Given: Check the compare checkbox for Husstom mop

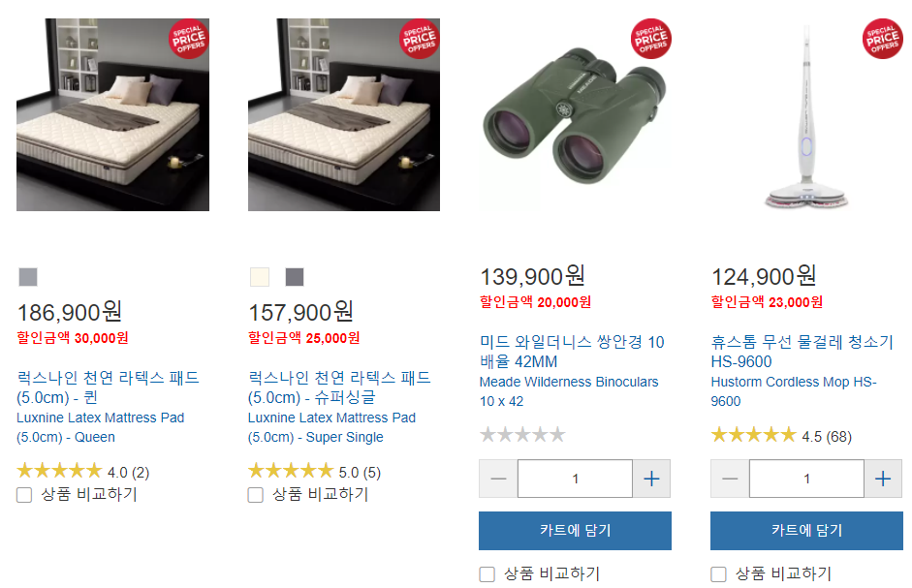Looking at the screenshot, I should [x=717, y=573].
